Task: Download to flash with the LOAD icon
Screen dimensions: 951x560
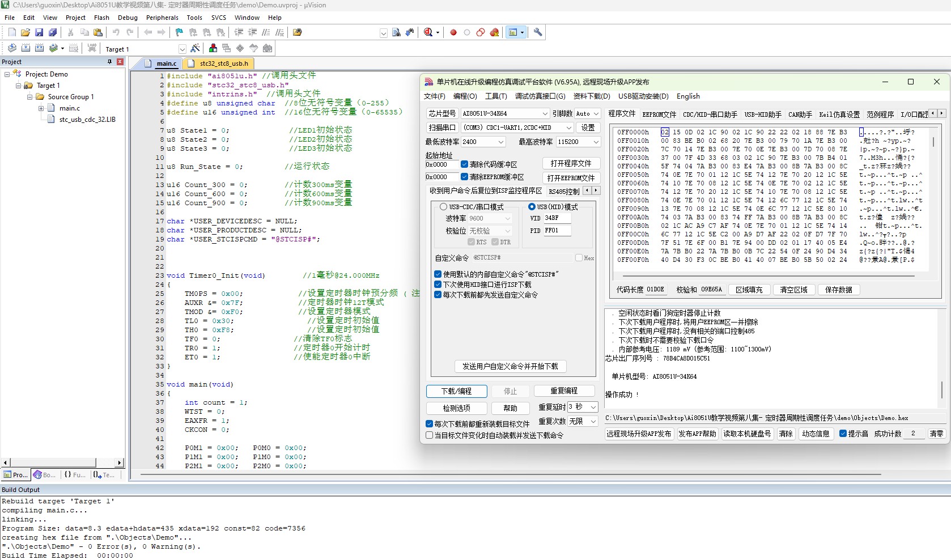Action: (x=92, y=48)
